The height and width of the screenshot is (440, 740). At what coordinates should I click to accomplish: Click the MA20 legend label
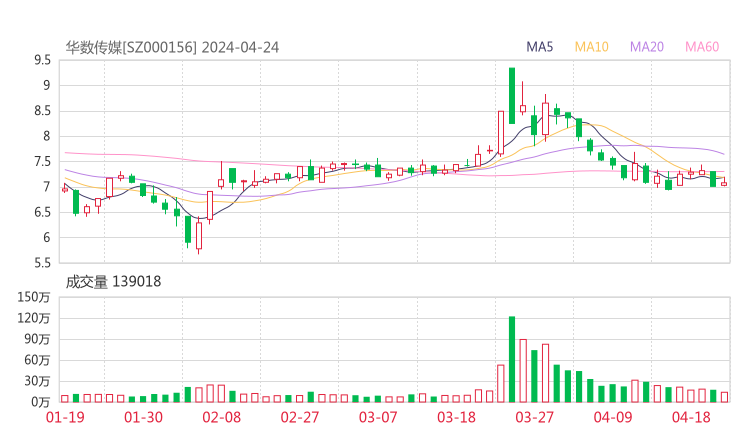647,47
